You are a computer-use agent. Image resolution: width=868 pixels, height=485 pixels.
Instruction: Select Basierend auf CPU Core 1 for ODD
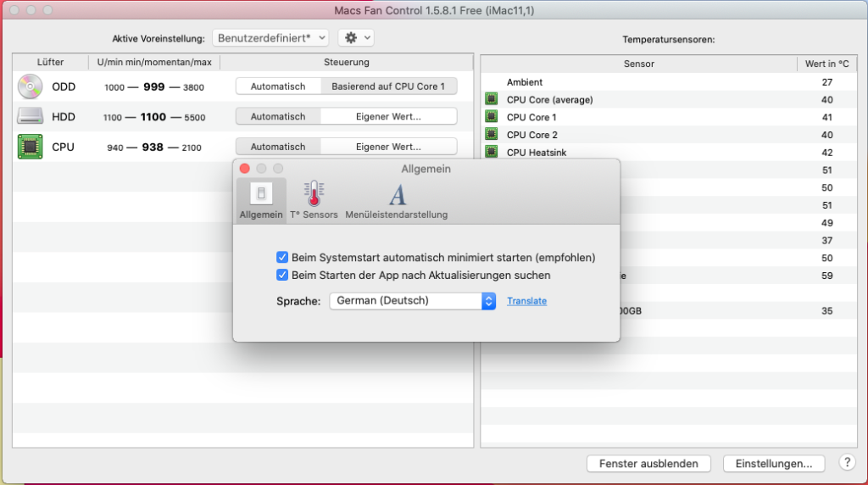[x=388, y=86]
